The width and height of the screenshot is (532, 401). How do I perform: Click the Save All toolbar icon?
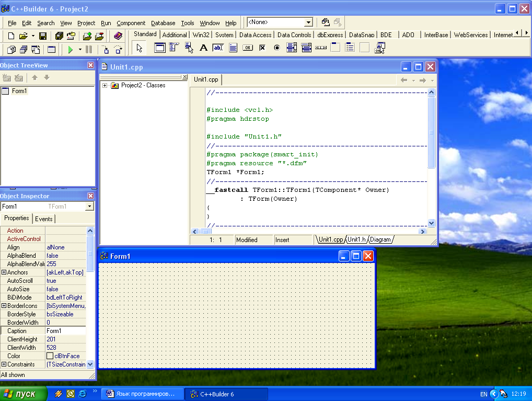pos(59,36)
